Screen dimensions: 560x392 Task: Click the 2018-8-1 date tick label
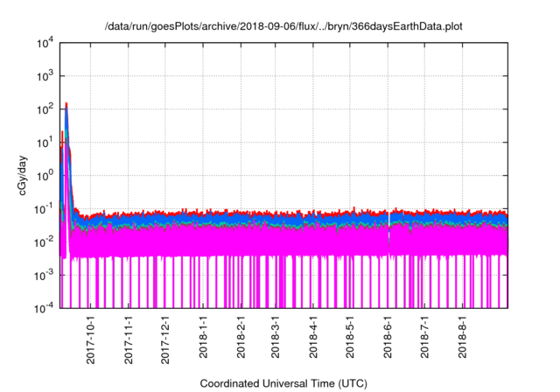point(463,337)
